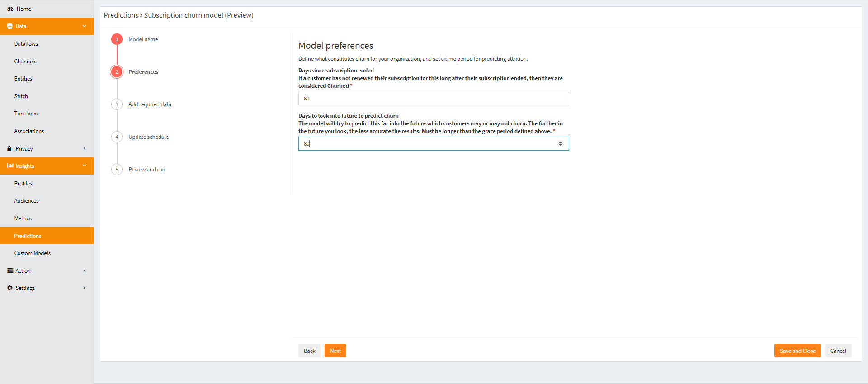Click the Back button
The width and height of the screenshot is (868, 384).
(x=310, y=351)
